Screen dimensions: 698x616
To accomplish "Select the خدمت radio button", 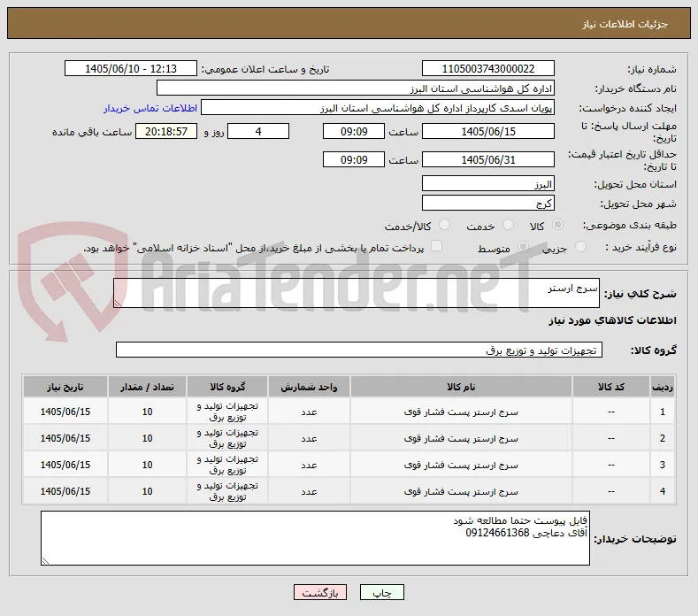I will [x=508, y=225].
